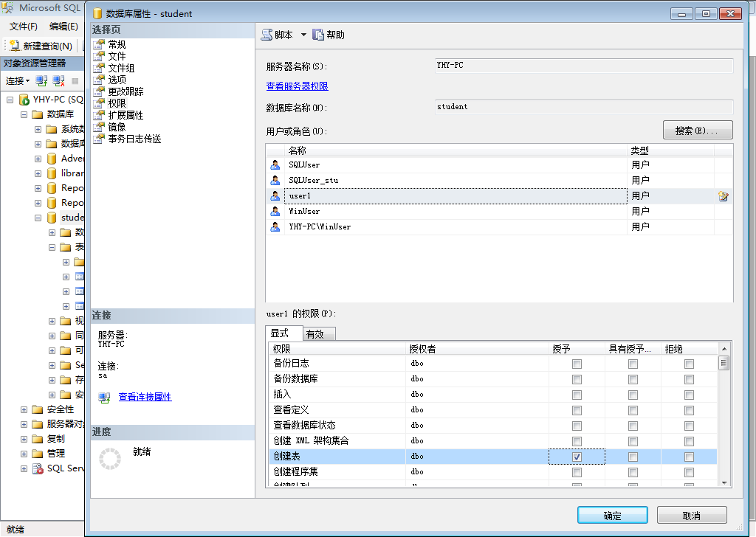The height and width of the screenshot is (537, 756).
Task: Uncheck 授予 for 创建表
Action: 577,457
